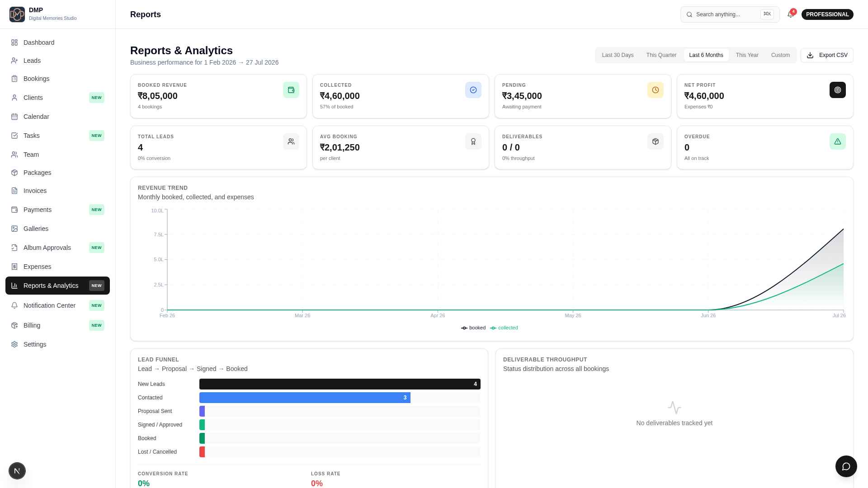Click the Contacted funnel bar
Viewport: 868px width, 488px height.
[x=305, y=398]
